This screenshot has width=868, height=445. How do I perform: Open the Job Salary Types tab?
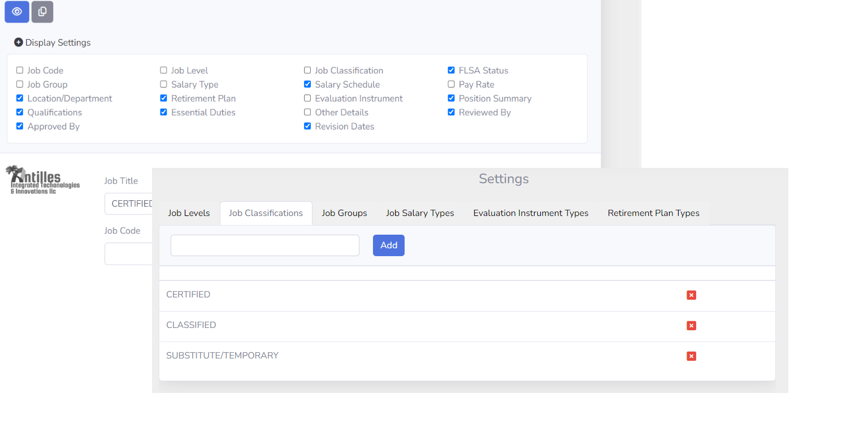(x=420, y=213)
